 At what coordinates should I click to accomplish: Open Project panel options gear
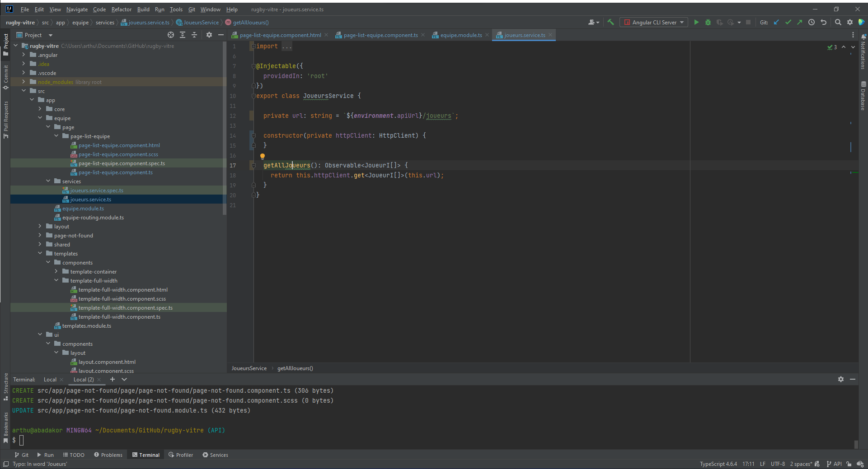click(x=209, y=35)
